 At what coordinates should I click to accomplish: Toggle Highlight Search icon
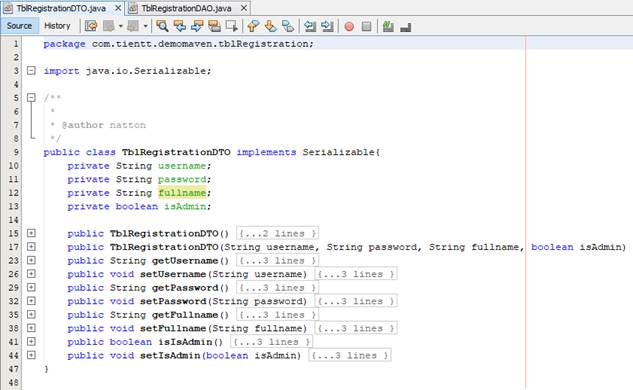pyautogui.click(x=214, y=26)
